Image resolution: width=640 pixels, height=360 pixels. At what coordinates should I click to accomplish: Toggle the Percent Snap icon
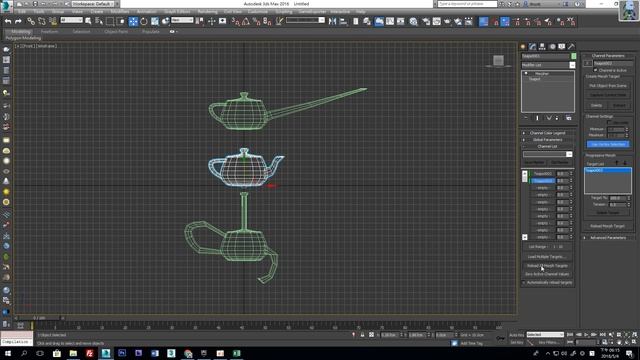coord(256,21)
